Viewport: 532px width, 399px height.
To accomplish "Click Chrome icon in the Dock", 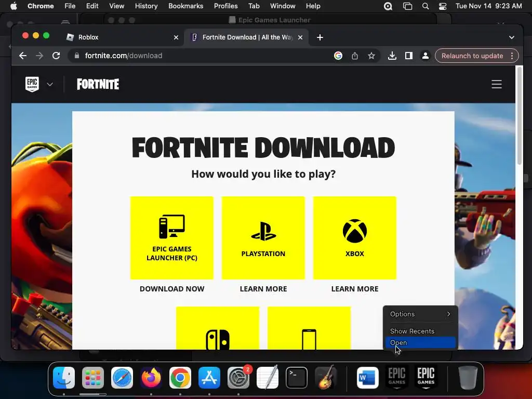I will (x=180, y=378).
